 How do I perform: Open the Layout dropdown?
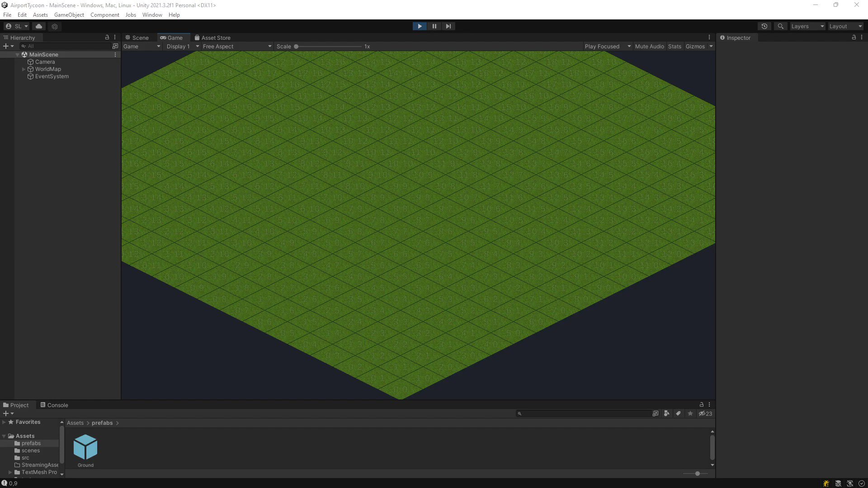(x=844, y=26)
